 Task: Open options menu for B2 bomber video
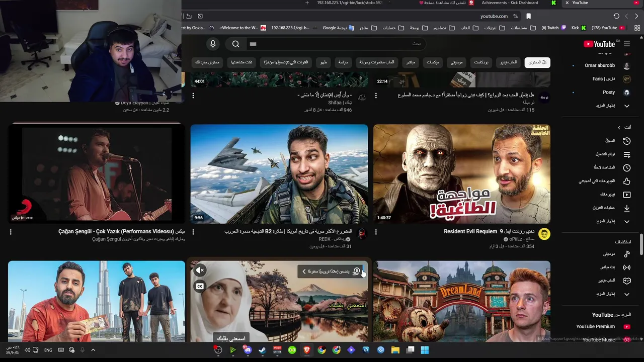[x=193, y=232]
